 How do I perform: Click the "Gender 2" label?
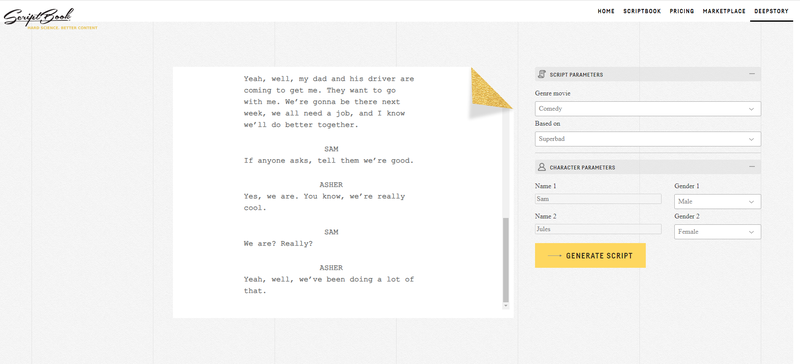(x=687, y=216)
